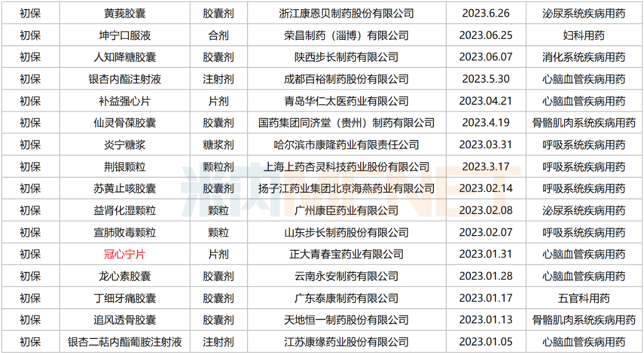The image size is (644, 353).
Task: Click drug name 银杏内酯注射液
Action: (125, 79)
